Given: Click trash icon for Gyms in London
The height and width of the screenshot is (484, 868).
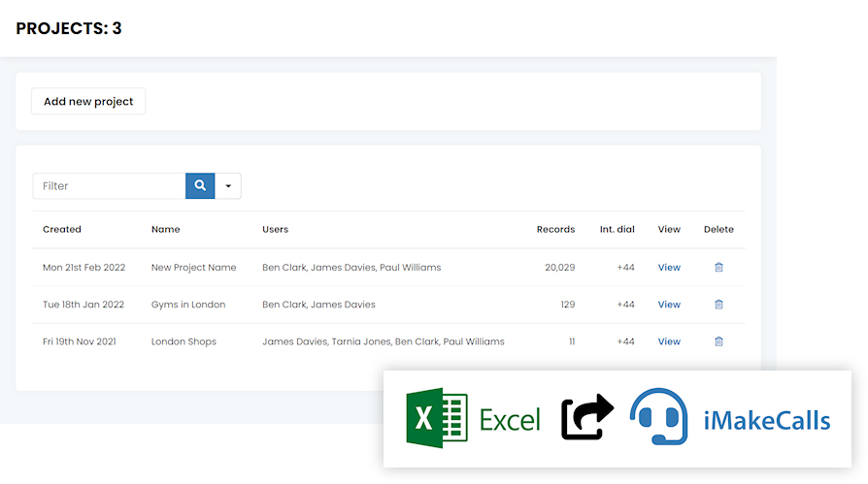Looking at the screenshot, I should [718, 305].
